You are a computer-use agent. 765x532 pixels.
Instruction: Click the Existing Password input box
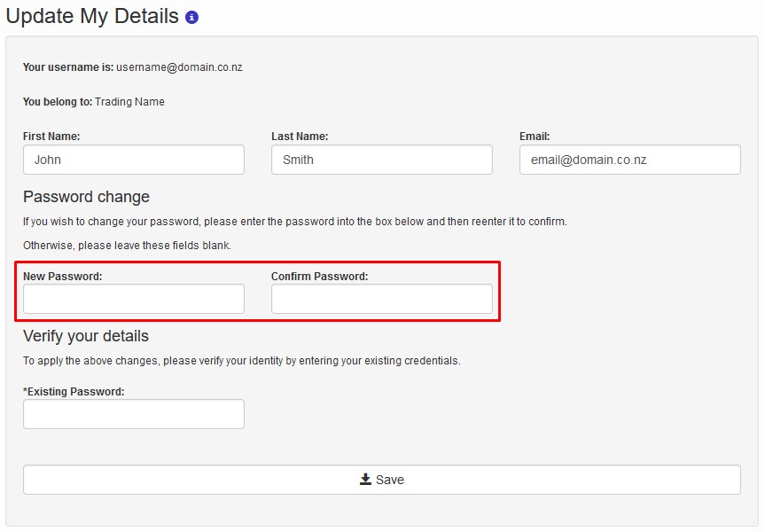point(134,414)
